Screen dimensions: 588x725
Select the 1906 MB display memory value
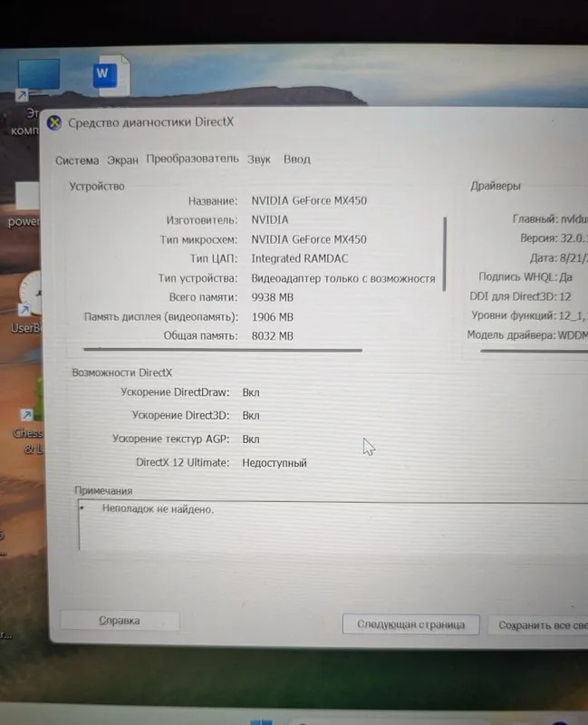click(x=273, y=317)
